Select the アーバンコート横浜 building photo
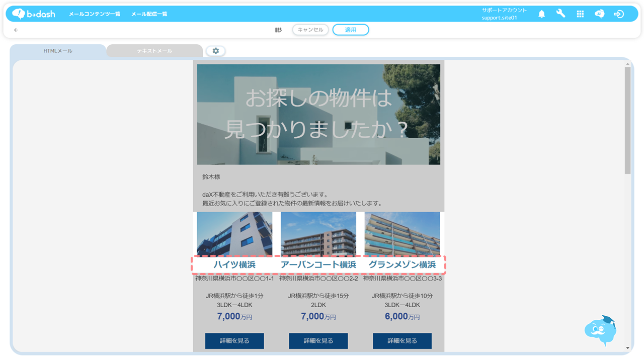 click(318, 234)
